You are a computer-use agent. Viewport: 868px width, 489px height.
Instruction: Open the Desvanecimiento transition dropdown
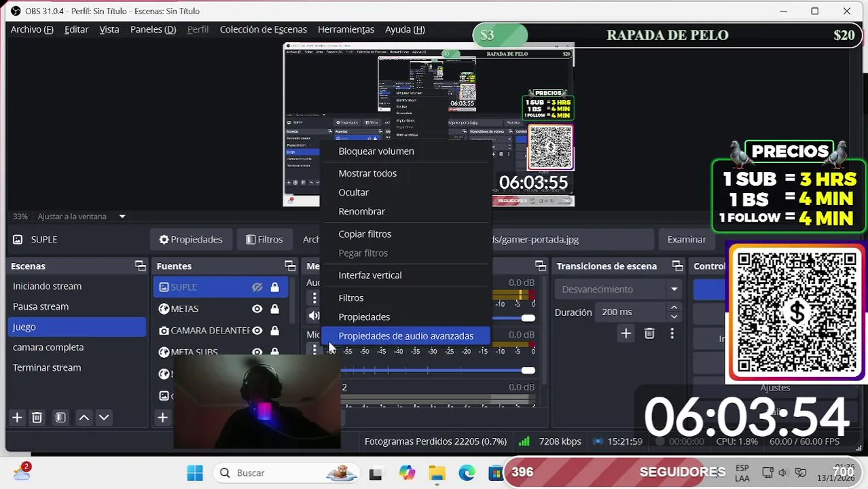(619, 289)
